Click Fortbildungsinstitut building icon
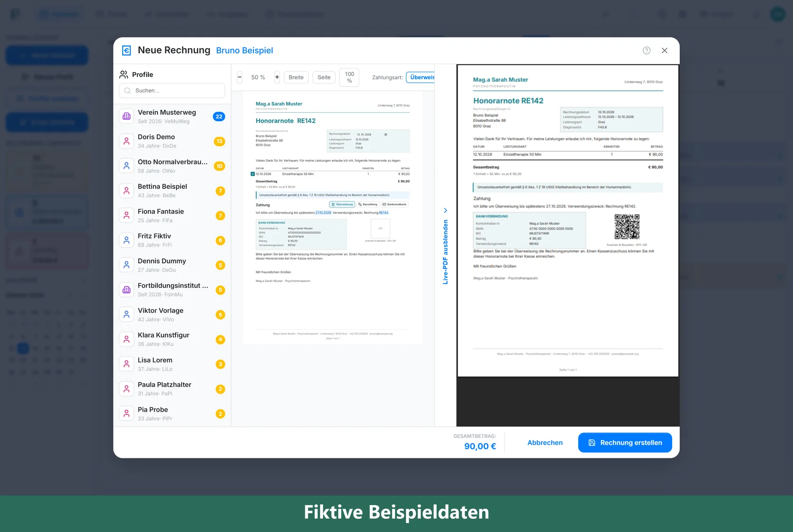The width and height of the screenshot is (793, 532). [x=127, y=290]
